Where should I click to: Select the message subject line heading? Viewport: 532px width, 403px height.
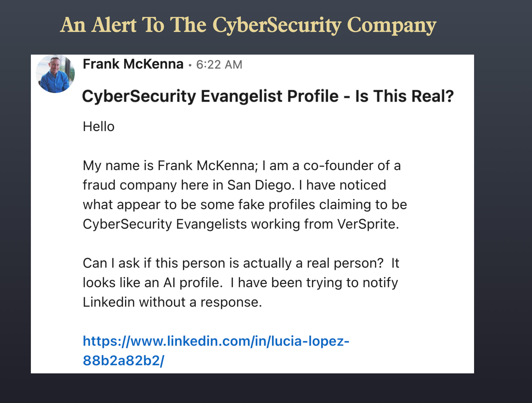(267, 96)
